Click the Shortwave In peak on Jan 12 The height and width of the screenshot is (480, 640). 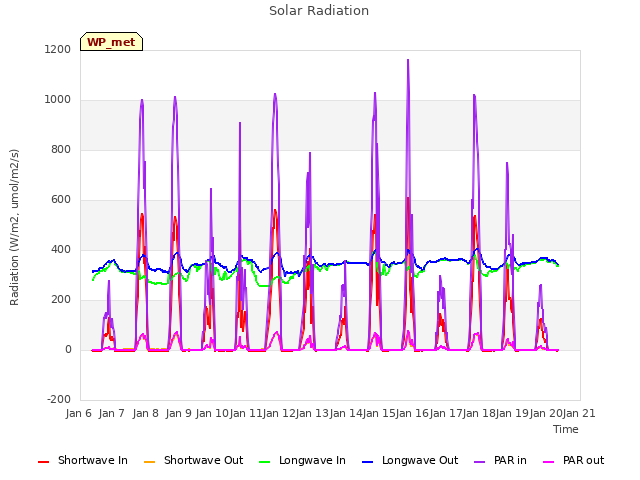pos(275,210)
